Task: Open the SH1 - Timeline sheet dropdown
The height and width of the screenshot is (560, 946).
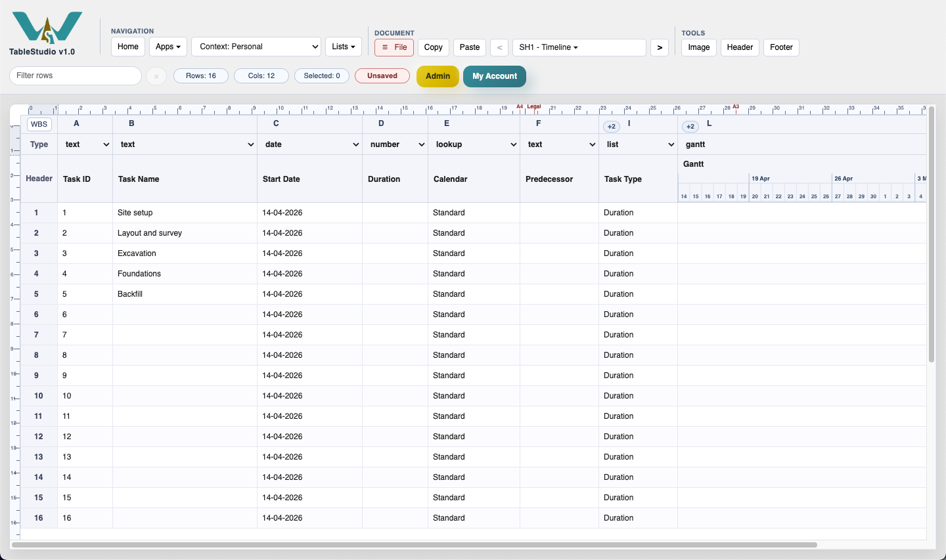Action: (579, 47)
